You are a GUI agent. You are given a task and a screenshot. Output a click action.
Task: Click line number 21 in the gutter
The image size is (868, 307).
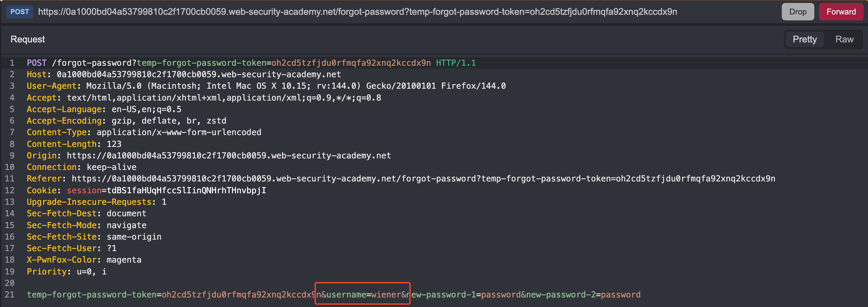pos(10,295)
